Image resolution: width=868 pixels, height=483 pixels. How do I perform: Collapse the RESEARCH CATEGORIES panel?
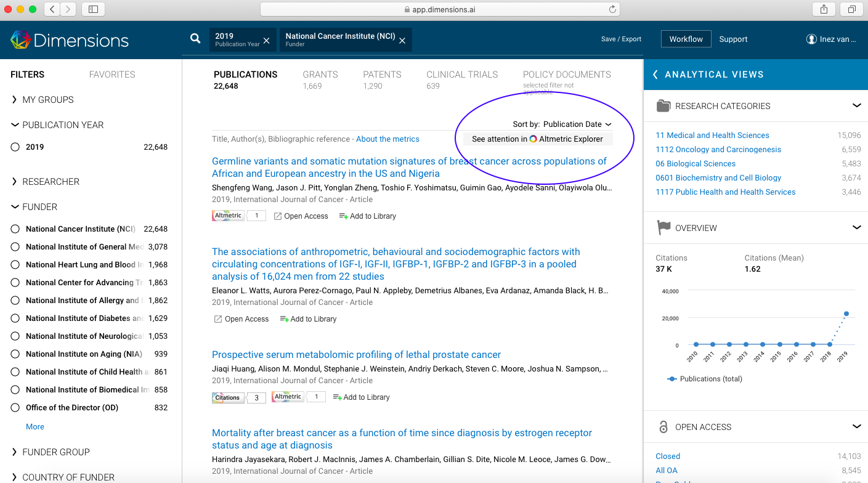[x=857, y=105]
